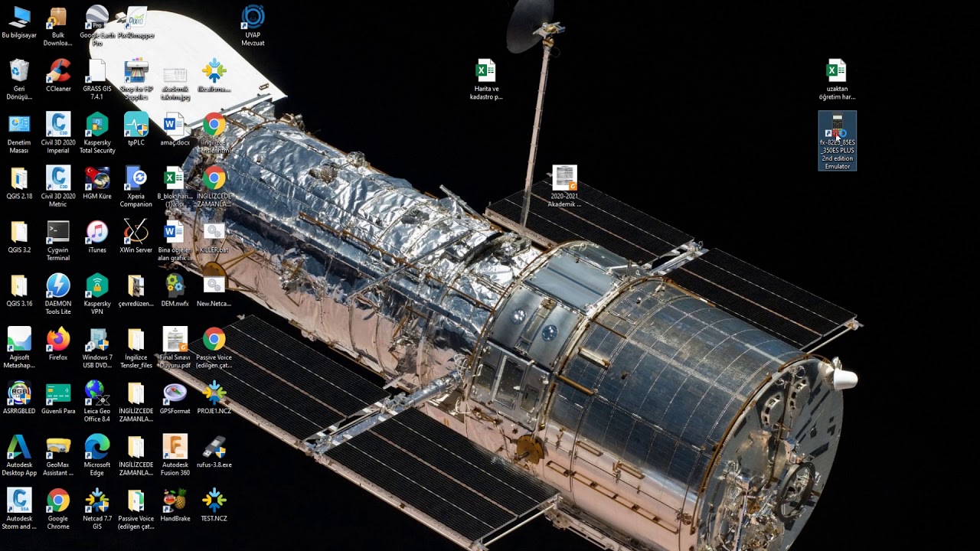Select the Leica Geo Office 8.4 shortcut
The image size is (980, 551).
97,401
